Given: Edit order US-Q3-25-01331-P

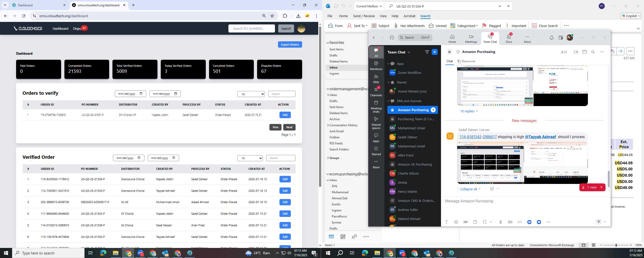Looking at the screenshot, I should 285,115.
